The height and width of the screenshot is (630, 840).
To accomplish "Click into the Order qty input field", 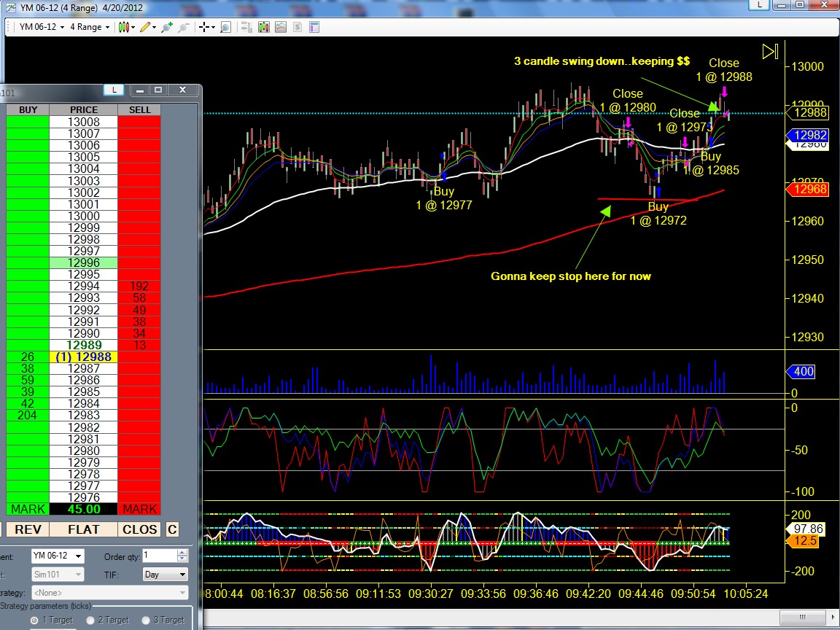I will pos(160,556).
